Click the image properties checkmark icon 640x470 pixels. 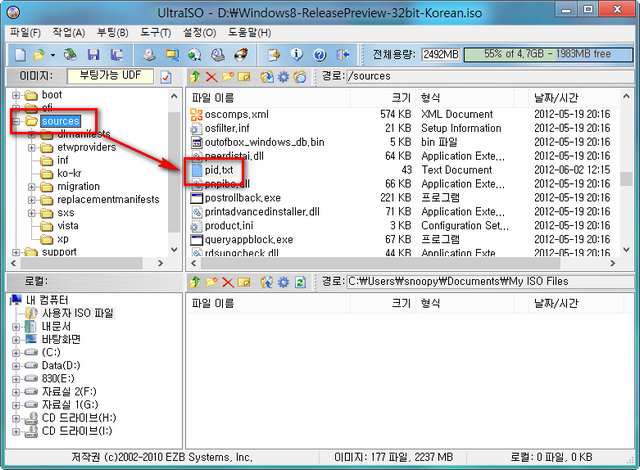pyautogui.click(x=166, y=77)
